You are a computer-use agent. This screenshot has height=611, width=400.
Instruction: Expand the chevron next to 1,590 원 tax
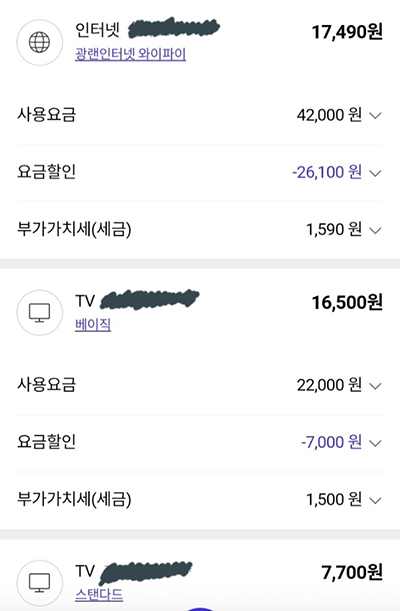pyautogui.click(x=375, y=230)
